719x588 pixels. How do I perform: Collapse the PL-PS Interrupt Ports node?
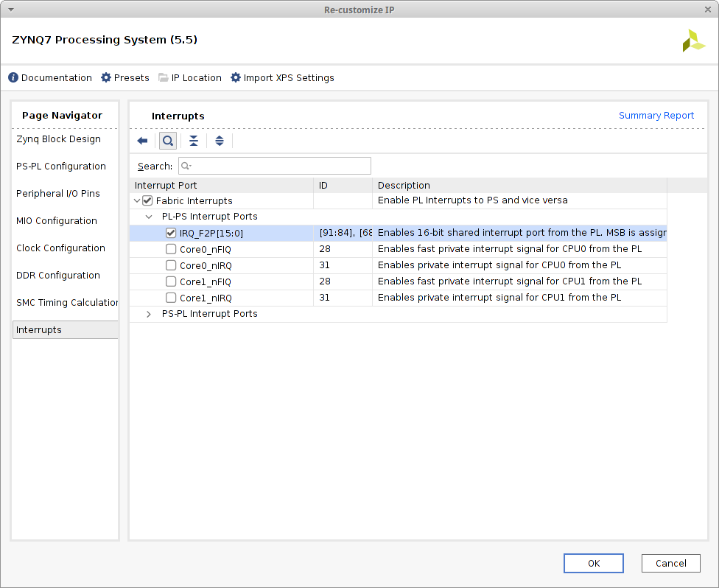(150, 217)
